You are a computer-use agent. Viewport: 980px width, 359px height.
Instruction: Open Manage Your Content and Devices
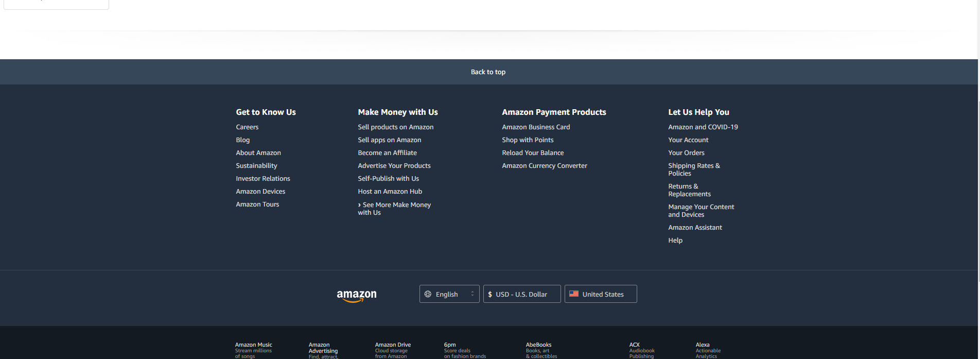(701, 211)
